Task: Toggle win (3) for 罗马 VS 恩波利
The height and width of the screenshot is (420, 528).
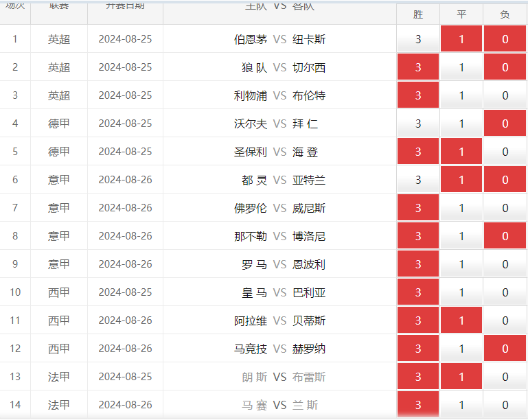Action: [418, 264]
